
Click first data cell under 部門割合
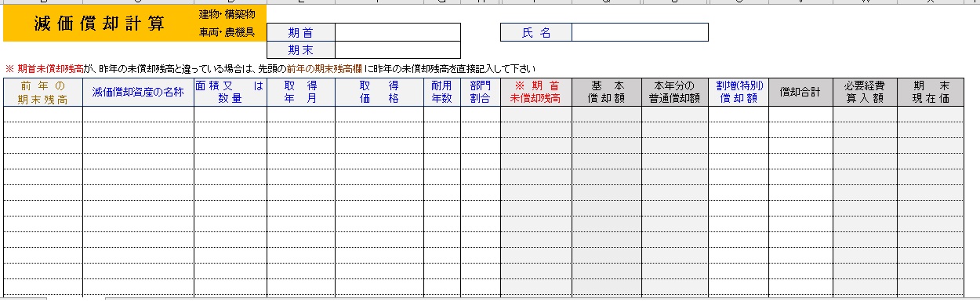[x=481, y=114]
